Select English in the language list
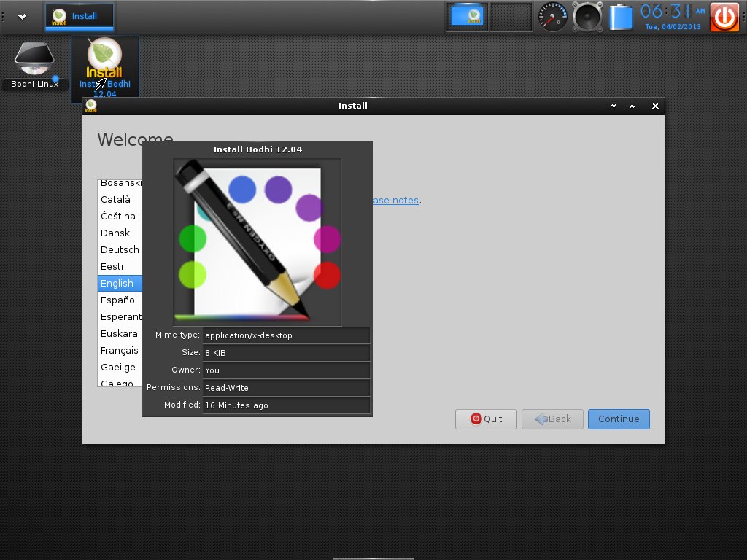The height and width of the screenshot is (560, 747). pyautogui.click(x=120, y=283)
